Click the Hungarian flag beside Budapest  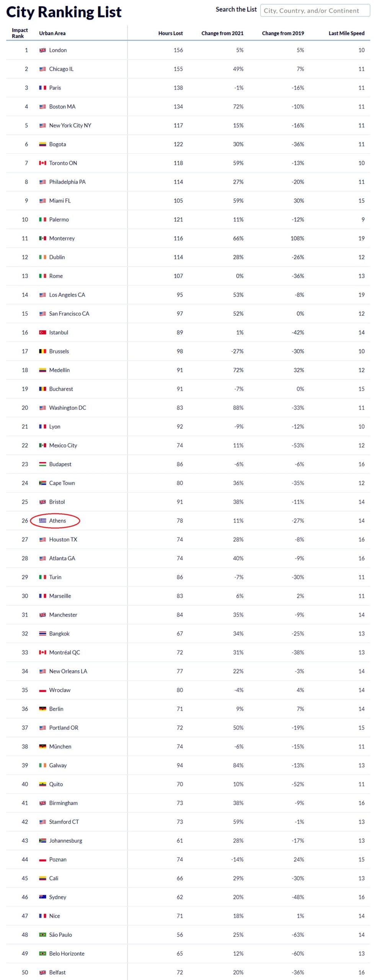click(42, 464)
